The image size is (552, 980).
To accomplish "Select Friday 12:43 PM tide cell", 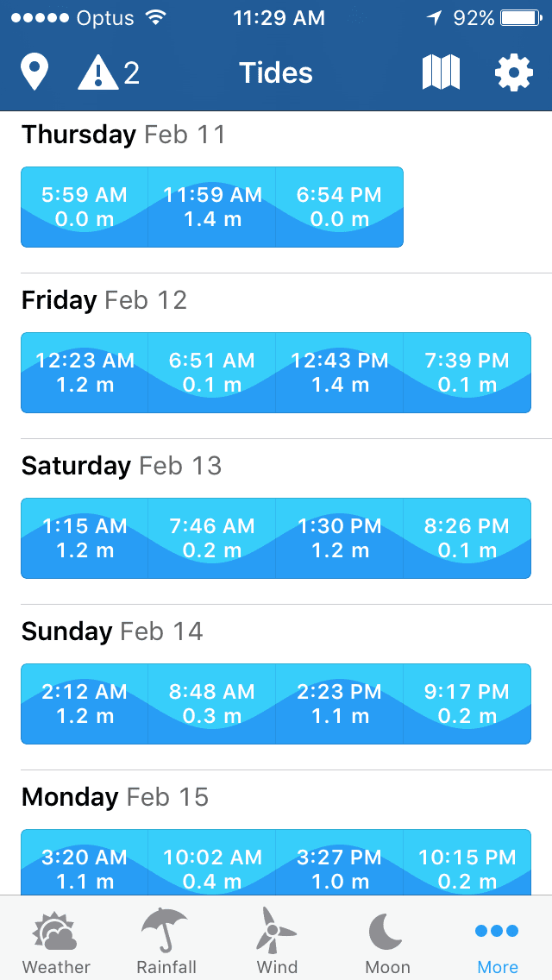I will [340, 373].
